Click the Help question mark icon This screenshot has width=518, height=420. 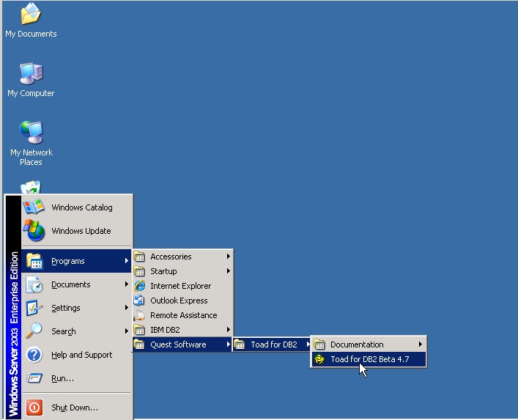tap(34, 355)
